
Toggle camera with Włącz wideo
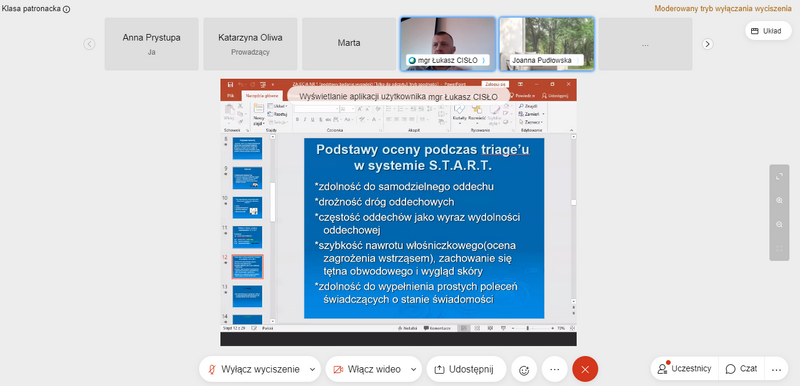(368, 370)
